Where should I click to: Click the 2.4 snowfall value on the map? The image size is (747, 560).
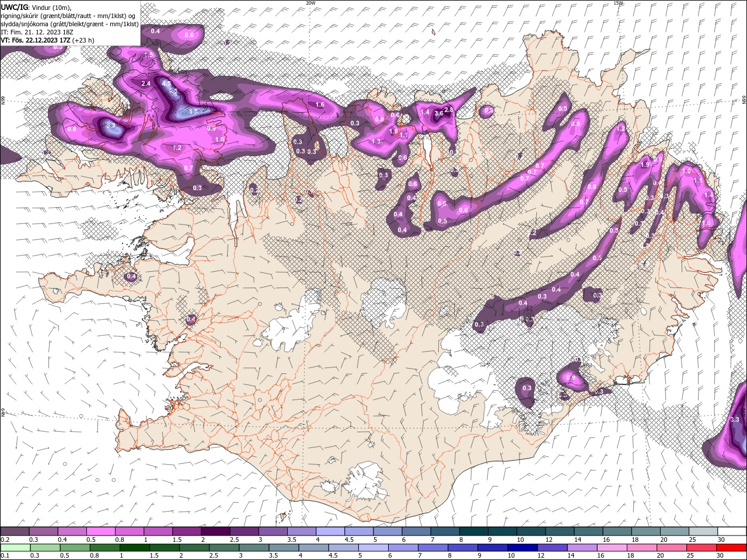point(146,84)
